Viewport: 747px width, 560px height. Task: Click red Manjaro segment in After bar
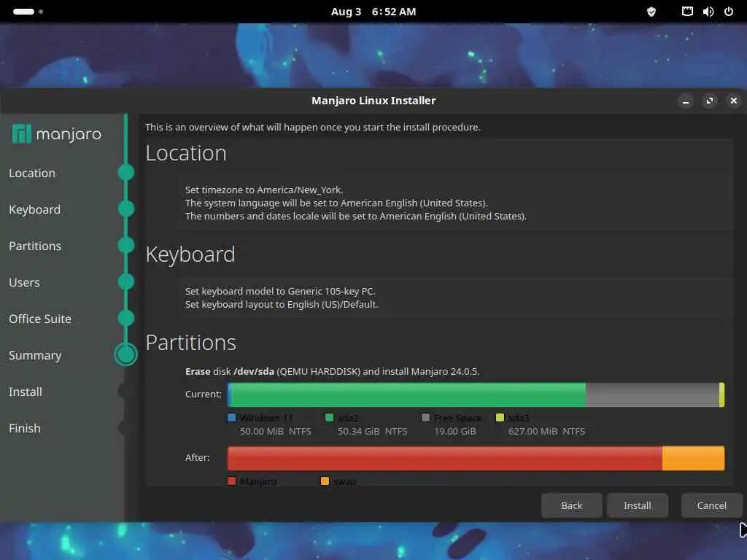[444, 458]
